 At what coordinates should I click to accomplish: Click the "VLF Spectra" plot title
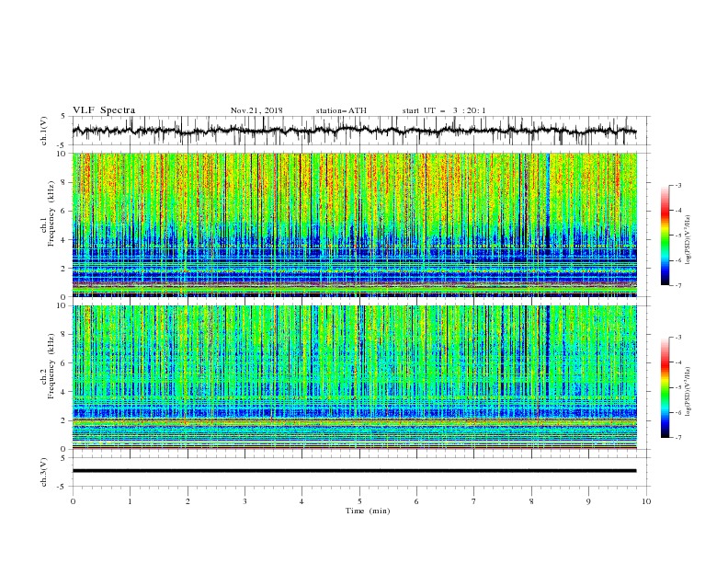[x=104, y=110]
